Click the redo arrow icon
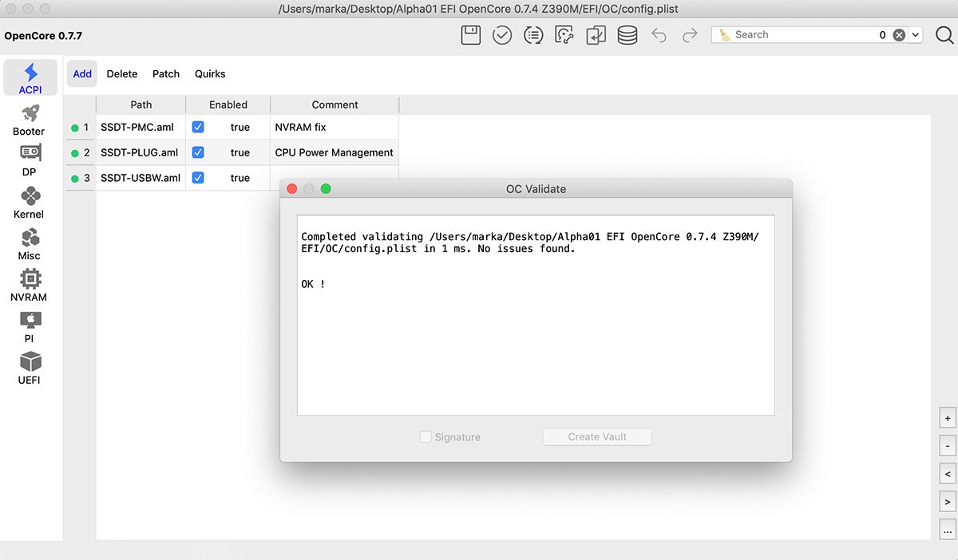The height and width of the screenshot is (560, 958). click(x=690, y=35)
